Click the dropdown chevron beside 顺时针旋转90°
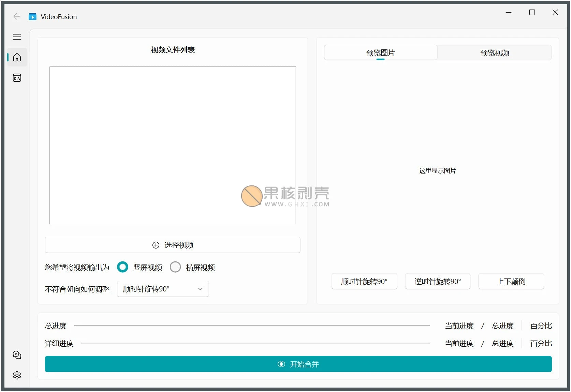The image size is (571, 392). pyautogui.click(x=200, y=289)
